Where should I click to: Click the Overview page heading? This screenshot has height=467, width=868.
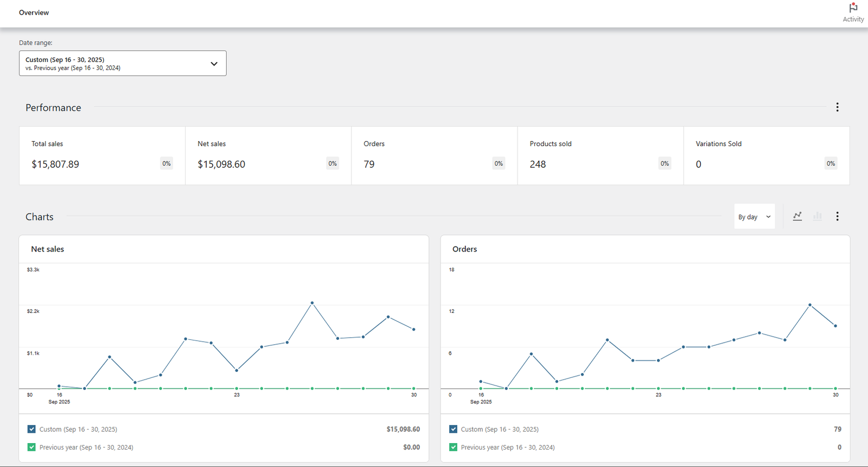coord(34,12)
